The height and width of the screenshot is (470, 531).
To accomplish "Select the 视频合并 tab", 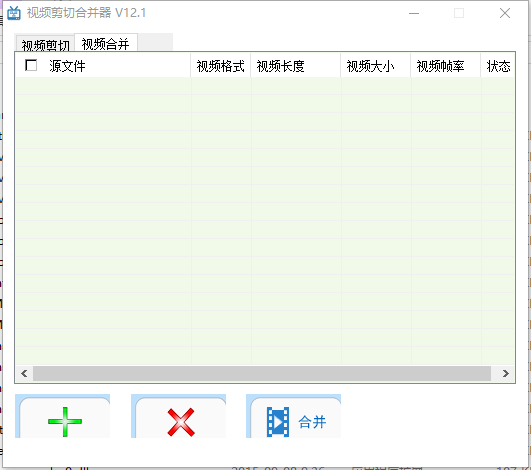I will tap(106, 43).
